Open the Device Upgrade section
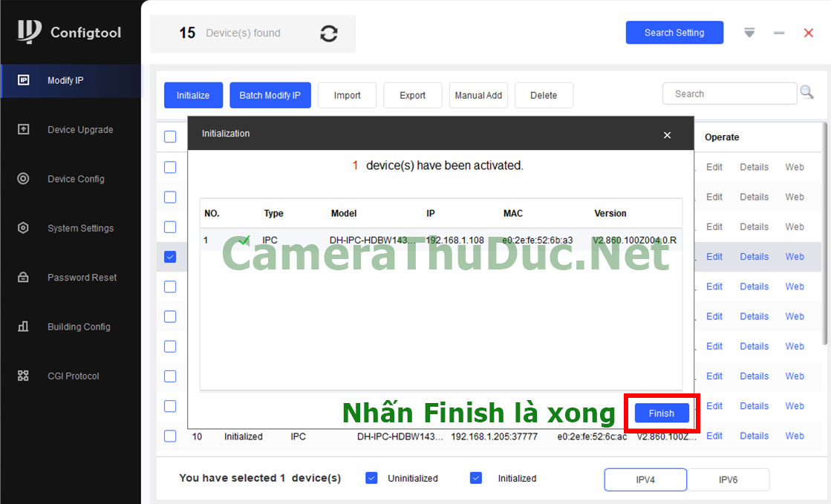Image resolution: width=831 pixels, height=504 pixels. point(71,130)
